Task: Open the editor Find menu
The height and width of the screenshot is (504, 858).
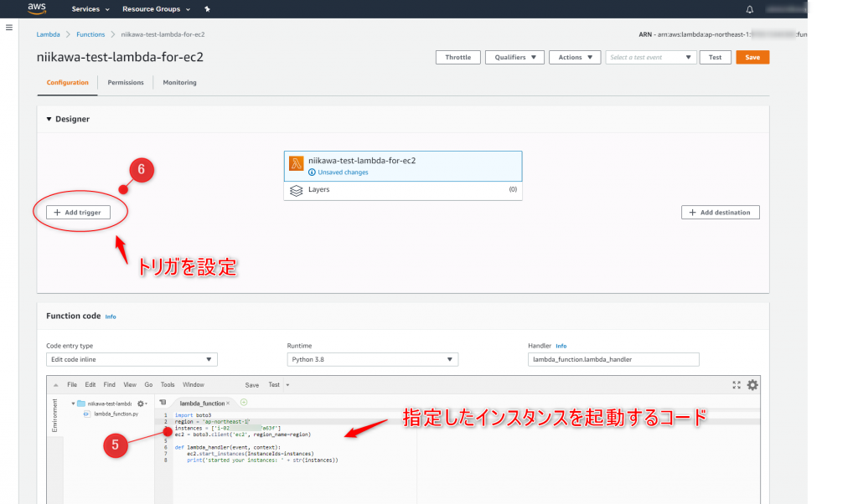Action: (x=110, y=385)
